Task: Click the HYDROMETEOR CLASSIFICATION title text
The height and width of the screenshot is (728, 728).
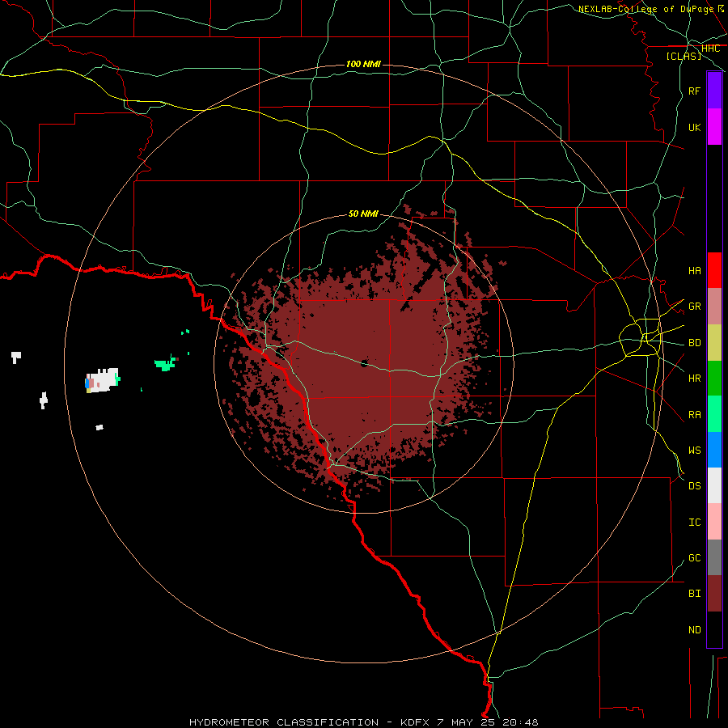Action: coord(284,722)
